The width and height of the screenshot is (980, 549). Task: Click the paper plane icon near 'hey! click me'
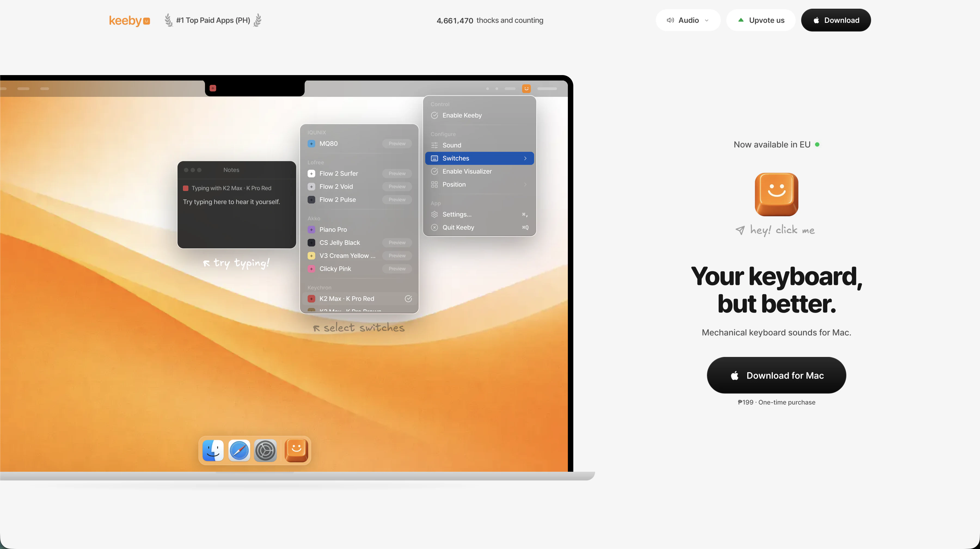click(x=740, y=230)
